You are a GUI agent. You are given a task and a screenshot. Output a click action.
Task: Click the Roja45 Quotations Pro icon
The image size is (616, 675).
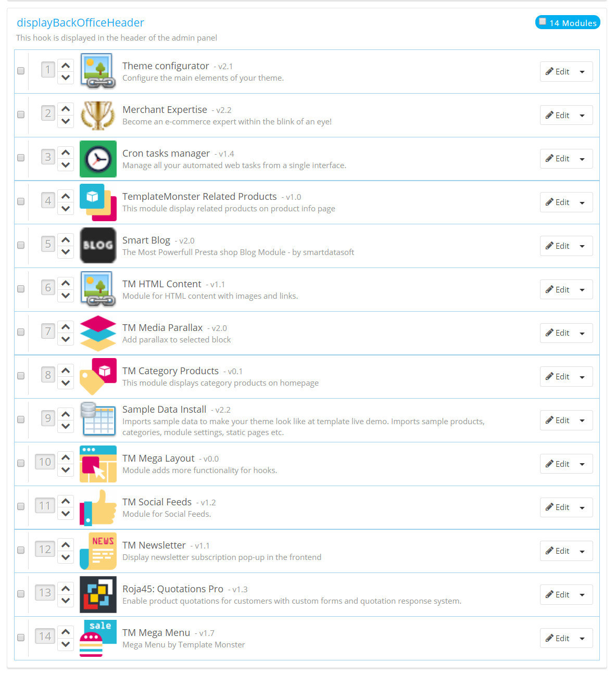(x=98, y=594)
